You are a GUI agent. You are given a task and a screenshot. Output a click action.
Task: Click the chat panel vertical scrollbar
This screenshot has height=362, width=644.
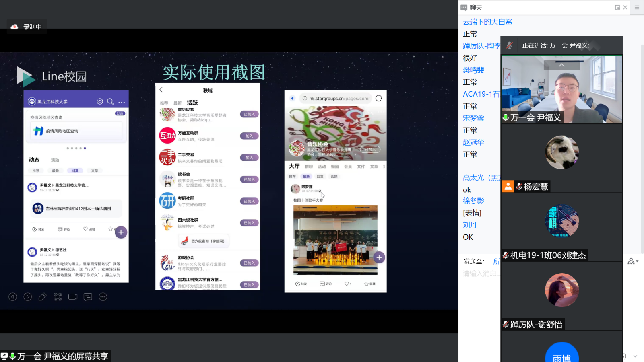coord(642,149)
